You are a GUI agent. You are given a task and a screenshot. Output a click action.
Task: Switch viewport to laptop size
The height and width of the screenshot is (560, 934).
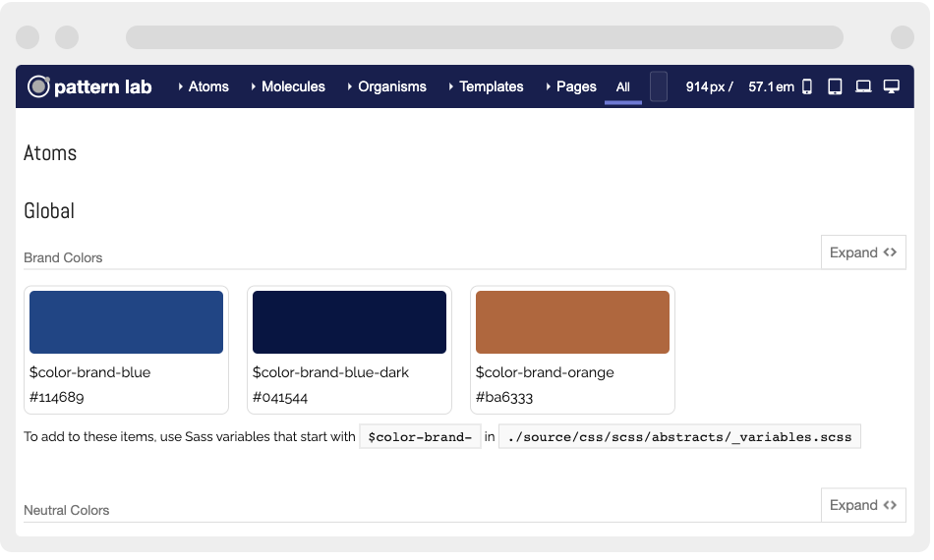(863, 86)
